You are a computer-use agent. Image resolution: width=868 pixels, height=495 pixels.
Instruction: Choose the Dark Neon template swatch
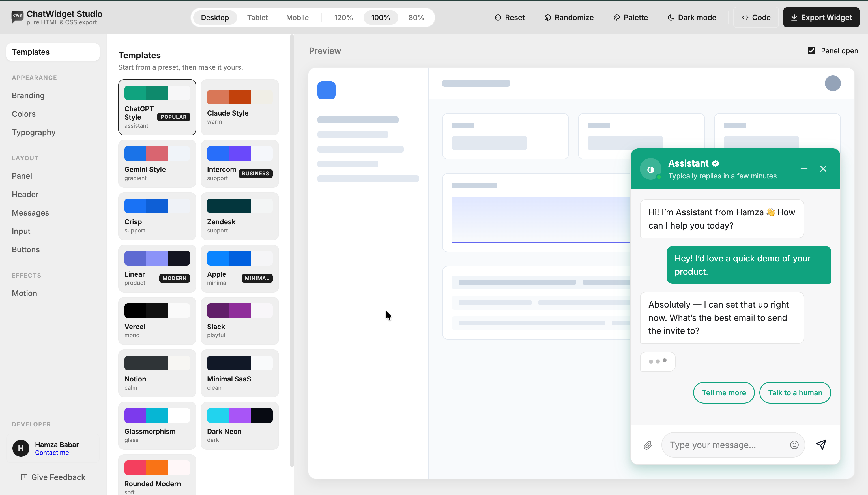240,415
